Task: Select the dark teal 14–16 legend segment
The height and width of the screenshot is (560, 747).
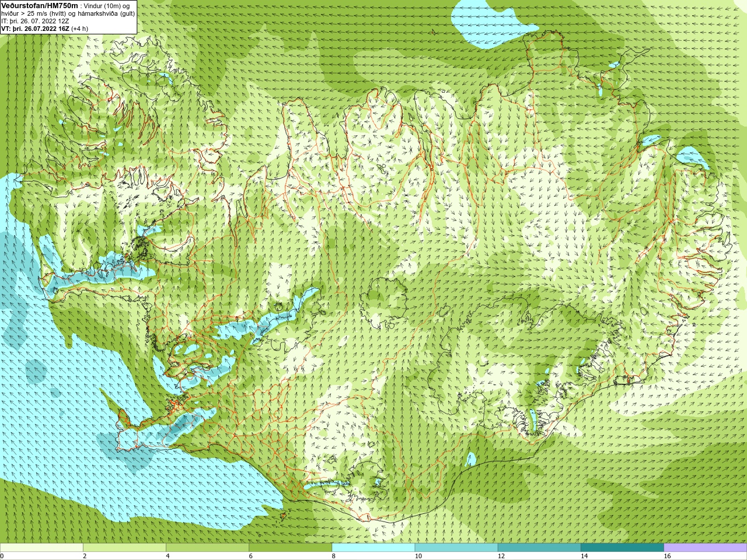Action: pos(623,548)
